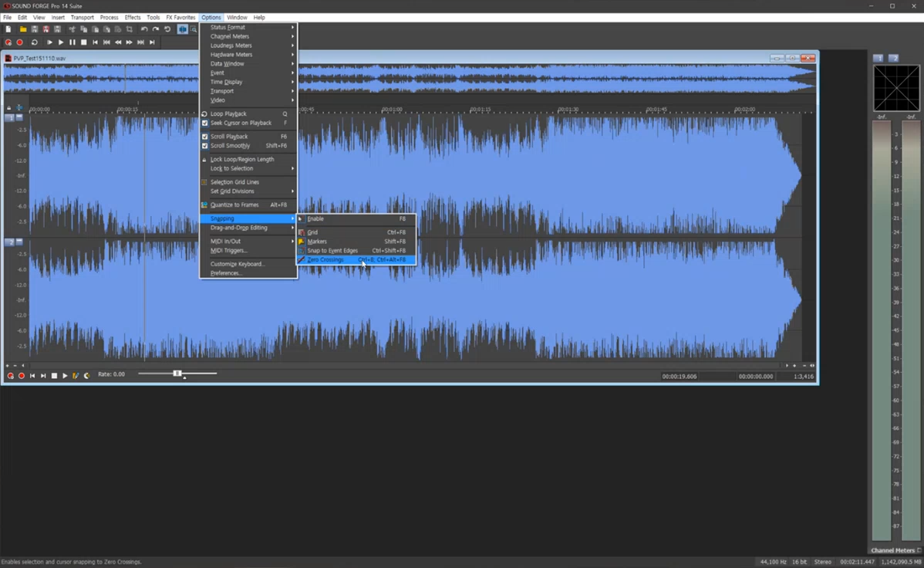Click the Copy icon in toolbar
Image resolution: width=924 pixels, height=568 pixels.
pos(83,29)
